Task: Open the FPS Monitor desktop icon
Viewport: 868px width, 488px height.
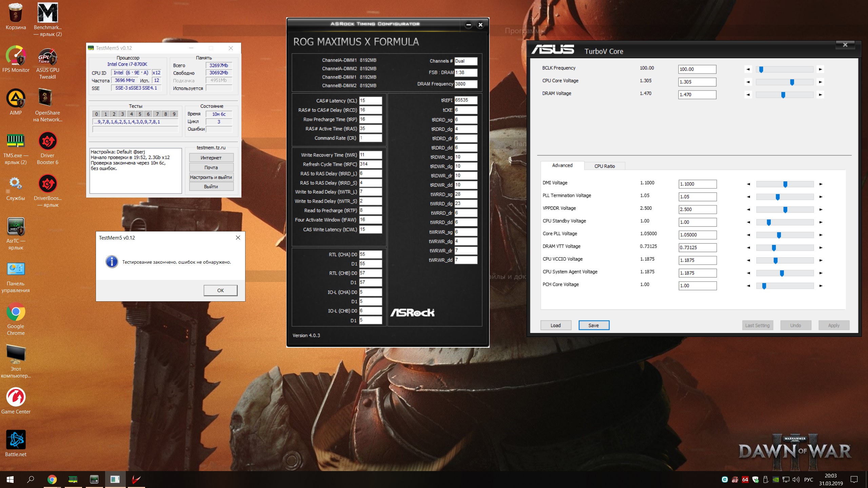Action: click(16, 56)
